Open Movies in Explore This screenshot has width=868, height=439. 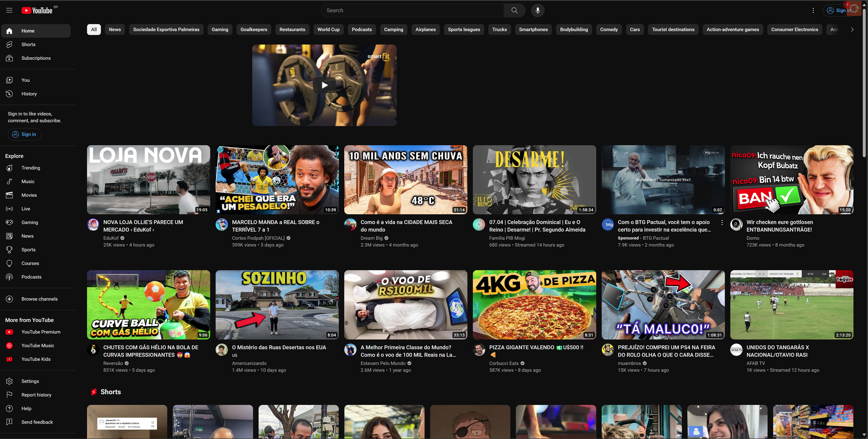pos(36,195)
